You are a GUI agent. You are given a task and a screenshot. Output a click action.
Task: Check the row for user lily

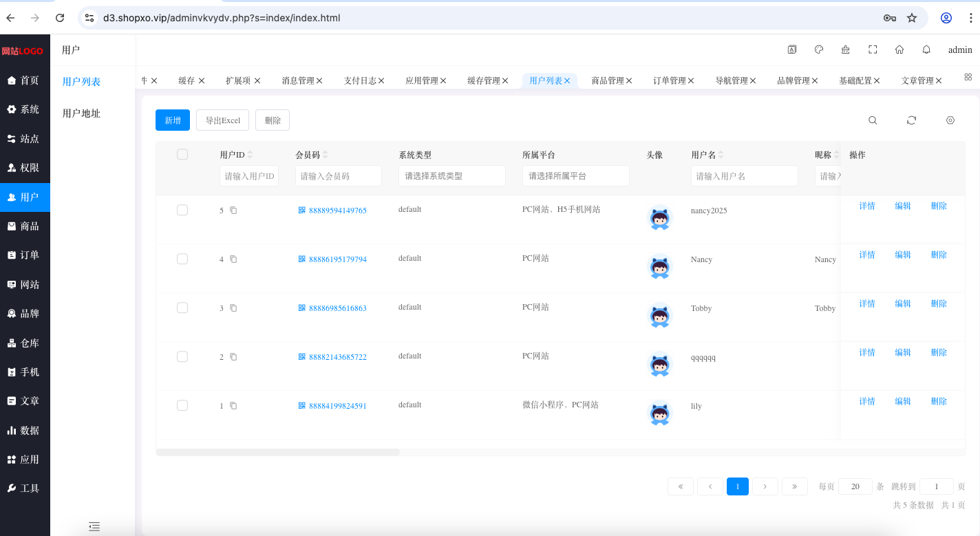tap(182, 405)
